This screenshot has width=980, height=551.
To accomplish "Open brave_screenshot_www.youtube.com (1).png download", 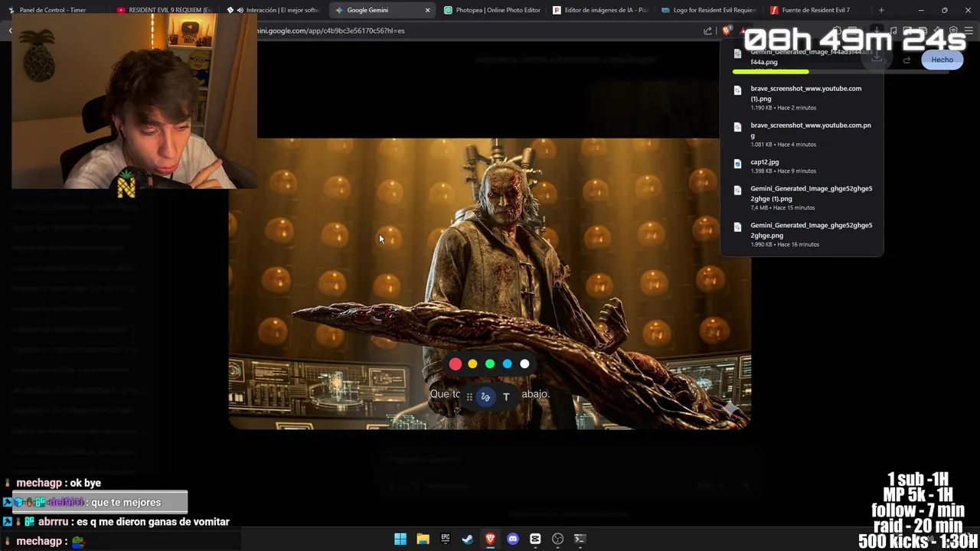I will point(802,98).
